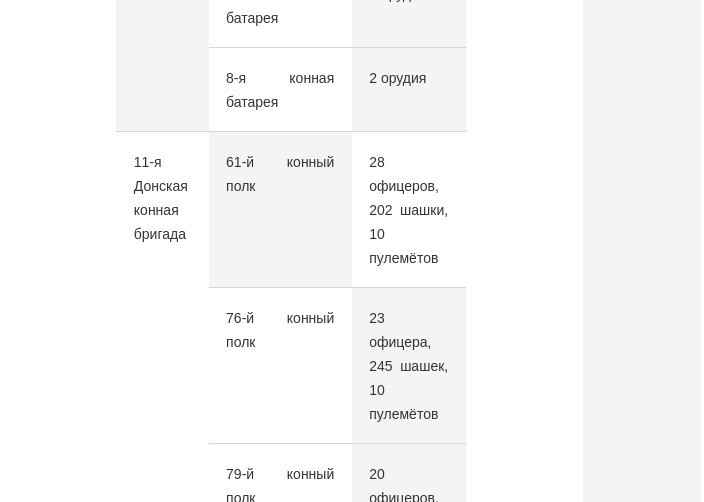Select the '28 офицеров, 202 шашки' cell
The height and width of the screenshot is (502, 704).
pyautogui.click(x=409, y=210)
